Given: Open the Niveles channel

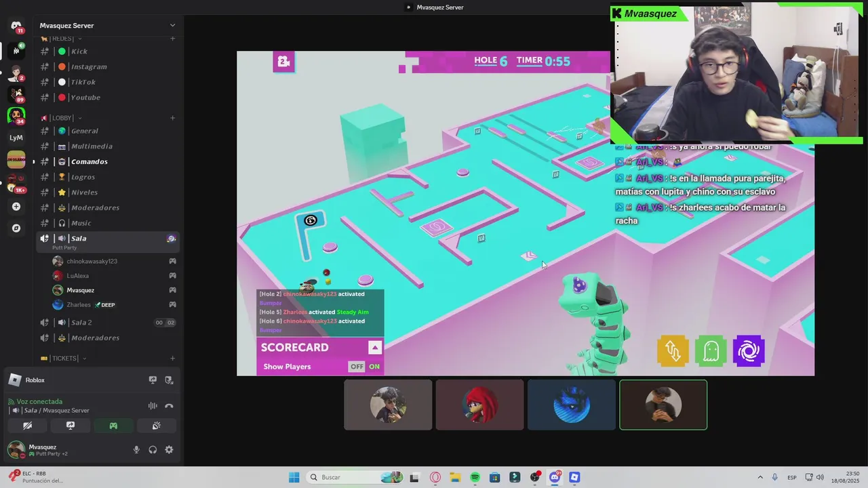Looking at the screenshot, I should (x=107, y=192).
